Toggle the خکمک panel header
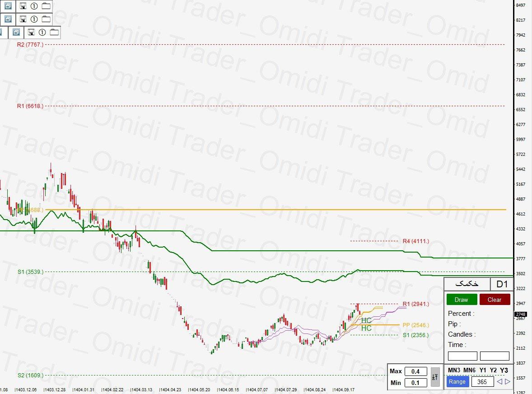 (467, 284)
